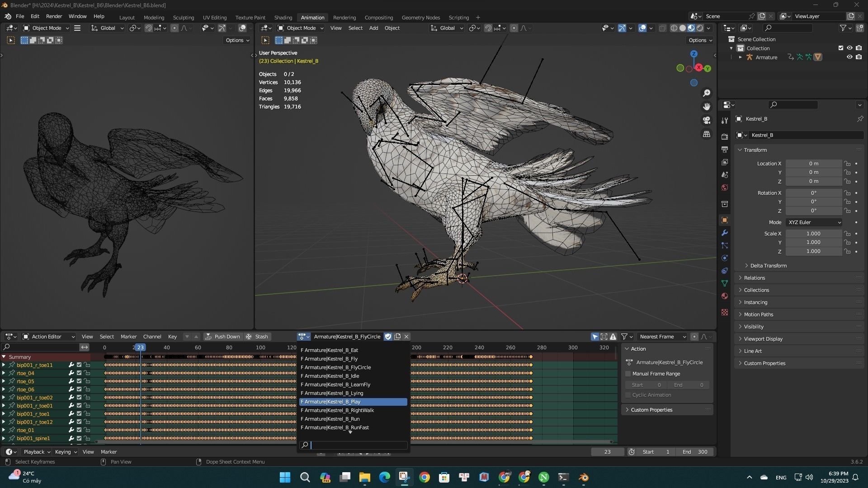Screen dimensions: 868x488
Task: Open the Particles properties tab
Action: pyautogui.click(x=725, y=245)
